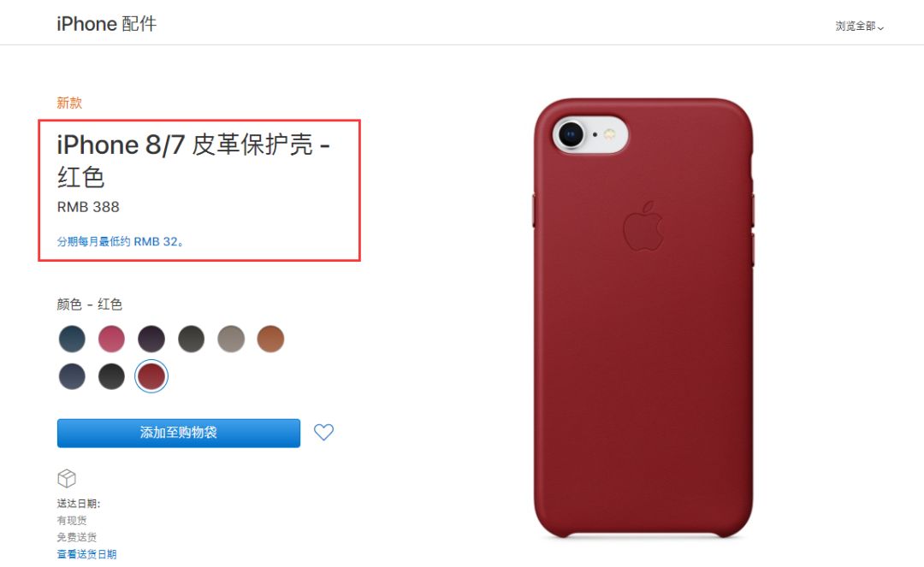Click the red leather case product image

(x=643, y=318)
